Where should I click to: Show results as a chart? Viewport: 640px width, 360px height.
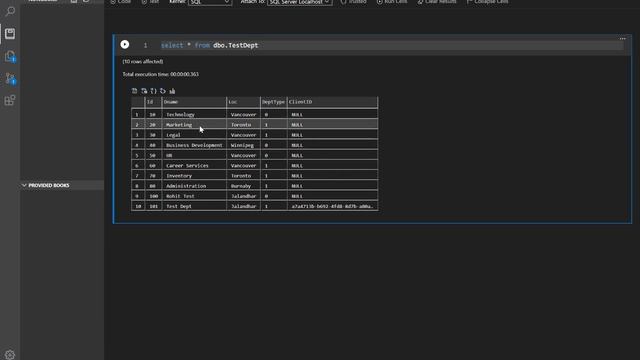[172, 91]
